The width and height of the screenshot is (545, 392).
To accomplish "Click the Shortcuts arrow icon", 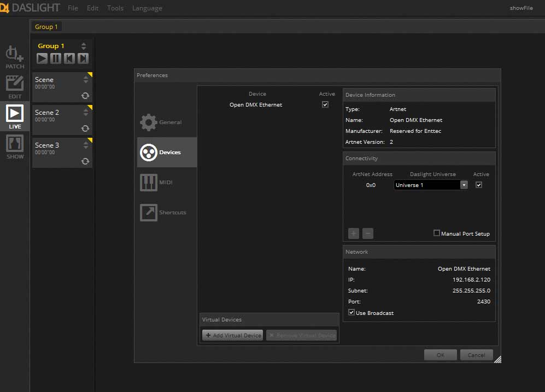I will tap(149, 212).
